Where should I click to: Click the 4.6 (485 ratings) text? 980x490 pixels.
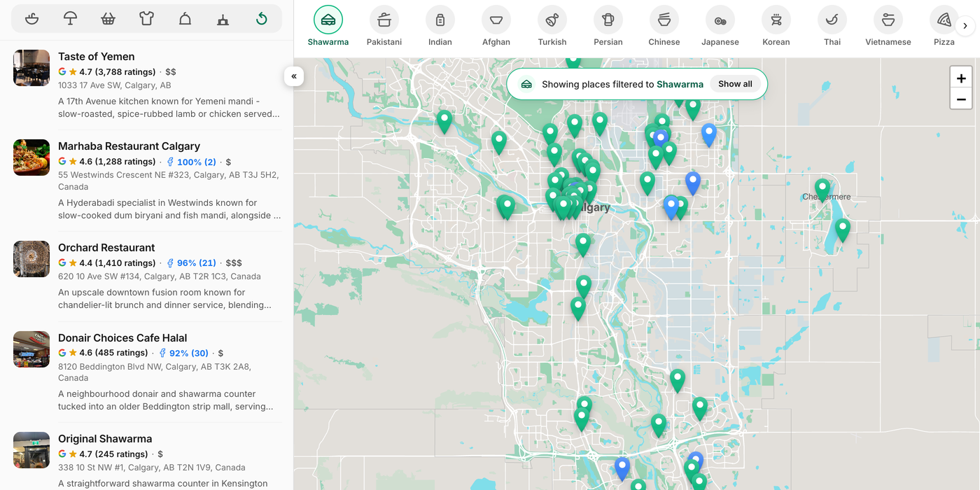pyautogui.click(x=113, y=353)
